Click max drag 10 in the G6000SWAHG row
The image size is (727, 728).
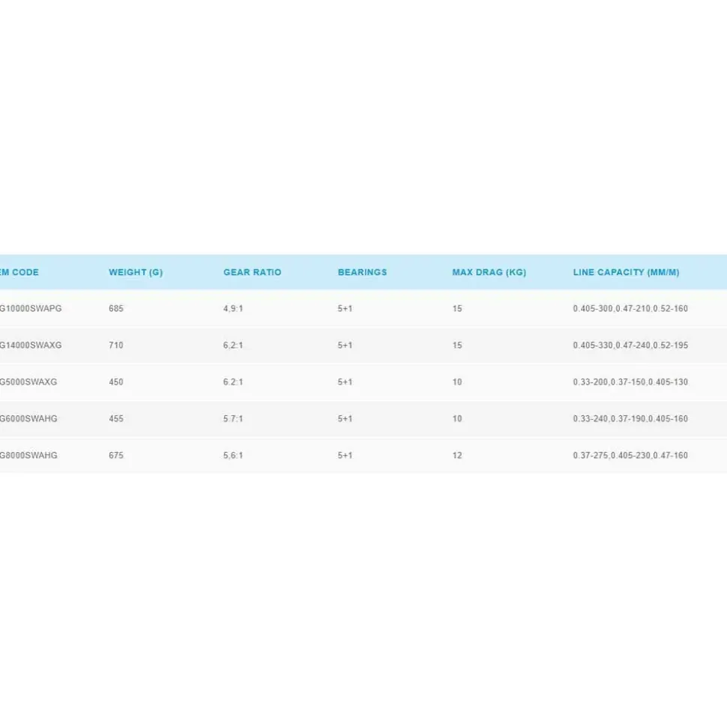457,419
